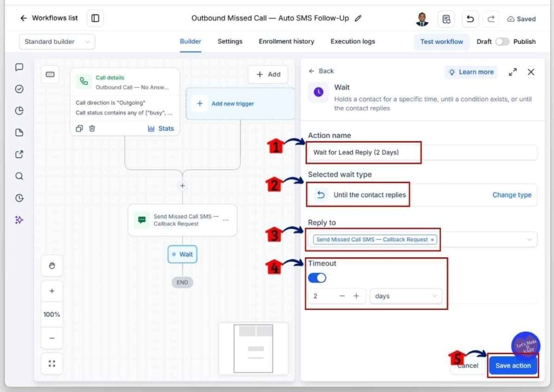Open the Standard builder dropdown
Image resolution: width=554 pixels, height=392 pixels.
tap(57, 42)
